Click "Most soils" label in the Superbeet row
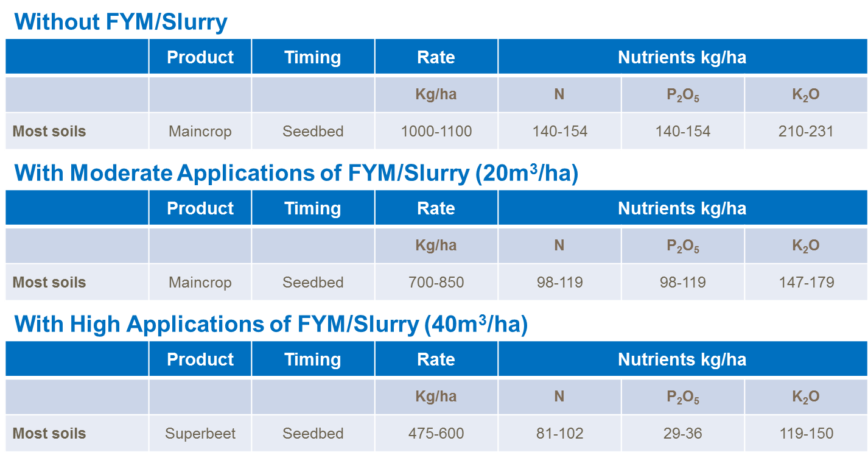Image resolution: width=868 pixels, height=452 pixels. (x=49, y=434)
